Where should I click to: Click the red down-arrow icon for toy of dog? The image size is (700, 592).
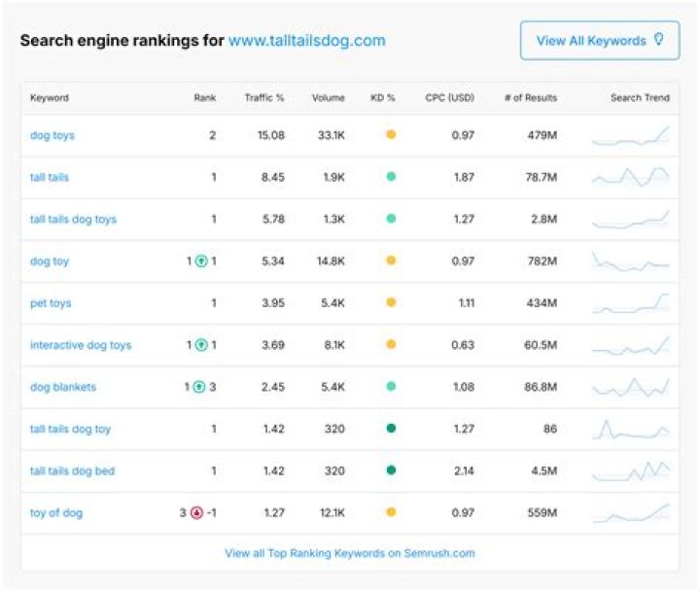coord(196,513)
